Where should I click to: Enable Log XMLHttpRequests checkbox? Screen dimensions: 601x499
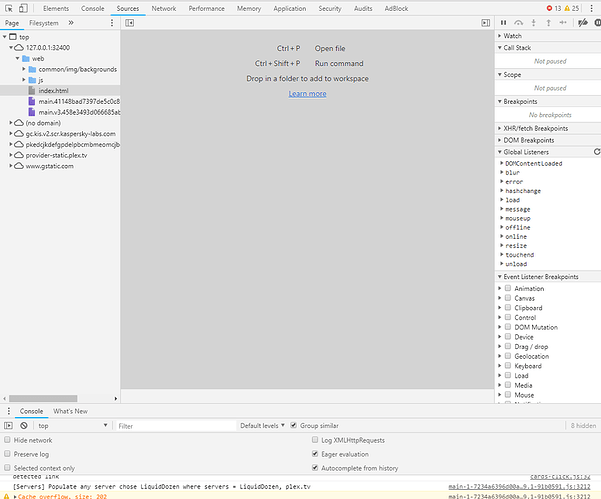pyautogui.click(x=315, y=440)
